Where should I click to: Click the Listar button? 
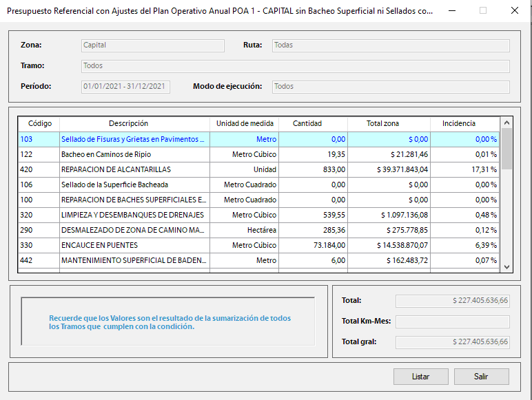click(420, 377)
